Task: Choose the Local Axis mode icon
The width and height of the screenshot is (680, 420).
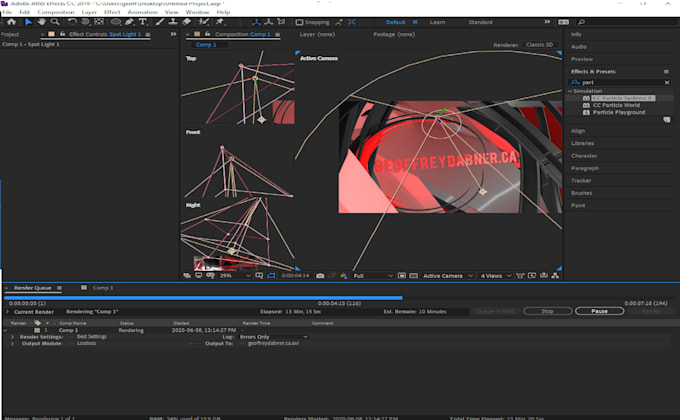Action: [257, 22]
